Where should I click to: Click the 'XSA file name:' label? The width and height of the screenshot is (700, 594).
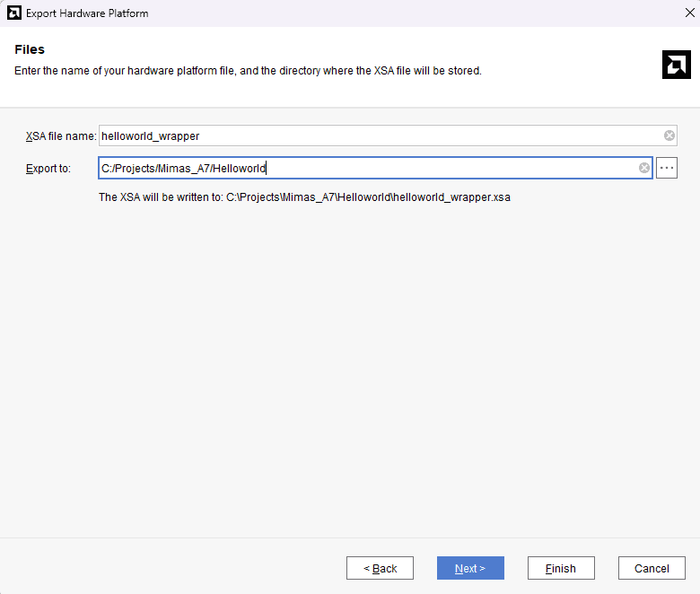click(60, 136)
